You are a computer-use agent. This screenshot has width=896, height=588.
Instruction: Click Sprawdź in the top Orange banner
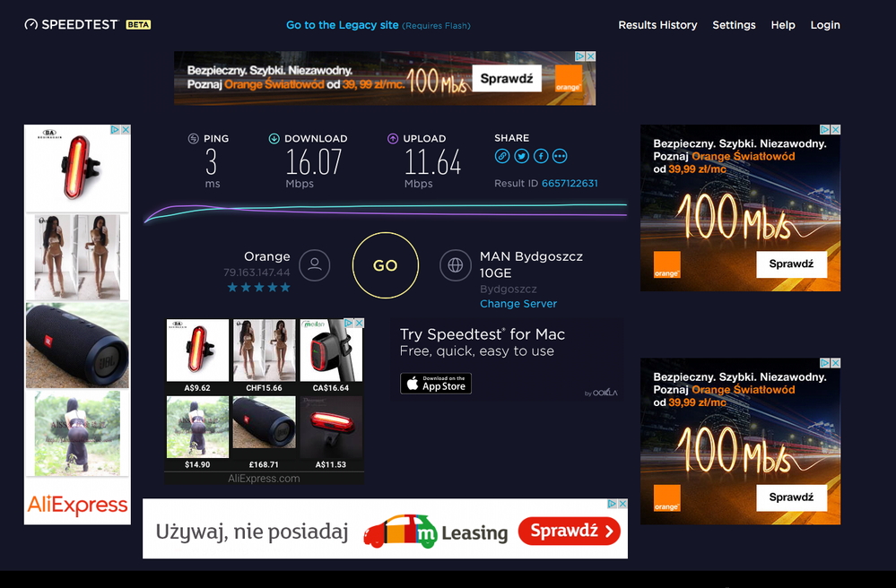pos(507,78)
